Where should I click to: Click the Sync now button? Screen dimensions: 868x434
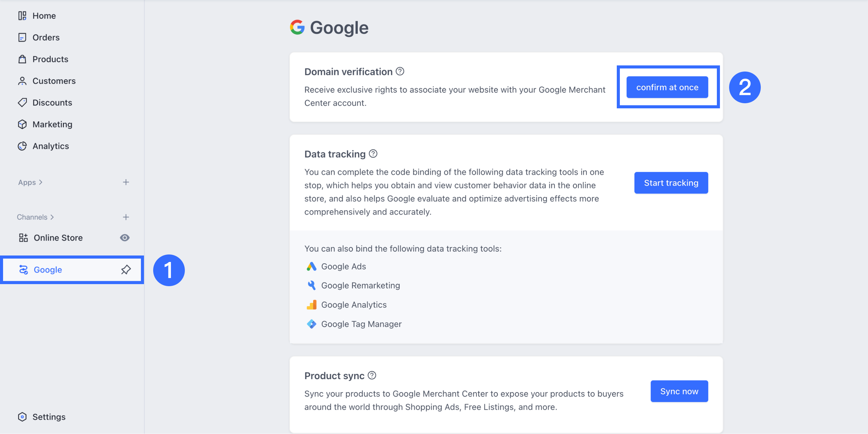point(679,391)
